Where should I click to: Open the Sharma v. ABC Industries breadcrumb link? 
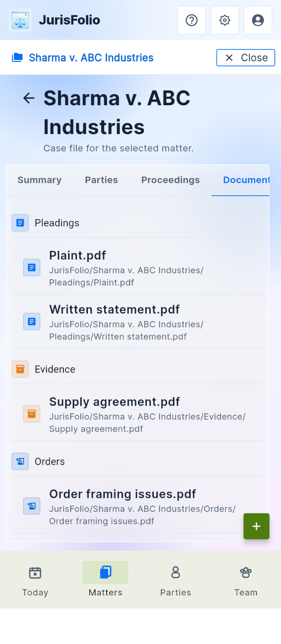point(91,58)
